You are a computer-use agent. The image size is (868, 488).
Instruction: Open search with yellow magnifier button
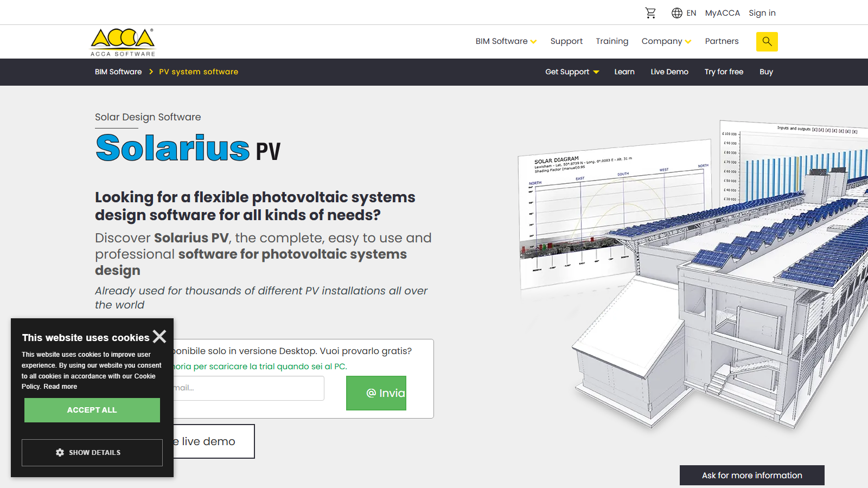[767, 42]
